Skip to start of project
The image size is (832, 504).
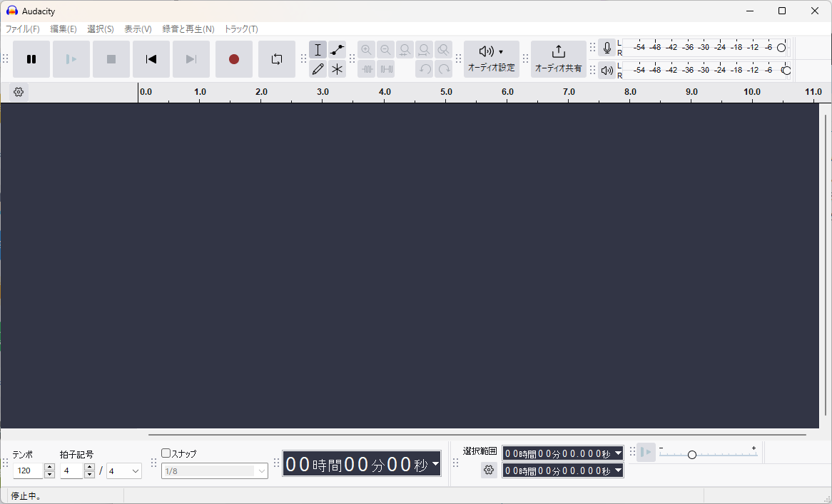click(x=151, y=59)
